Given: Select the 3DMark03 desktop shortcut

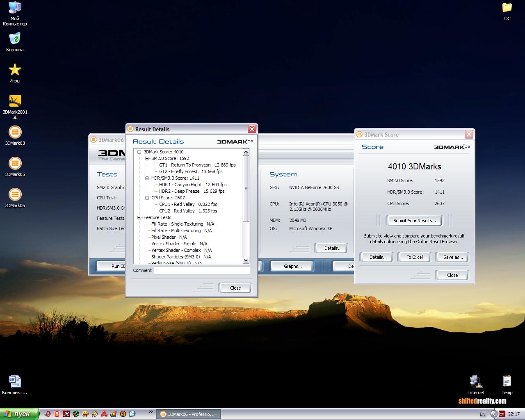Looking at the screenshot, I should tap(15, 136).
